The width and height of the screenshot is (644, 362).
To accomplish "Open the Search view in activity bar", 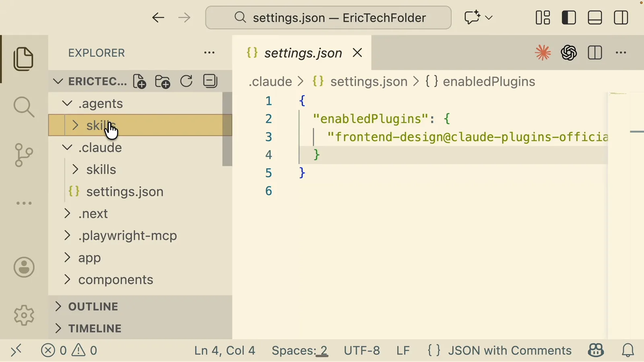I will click(24, 107).
